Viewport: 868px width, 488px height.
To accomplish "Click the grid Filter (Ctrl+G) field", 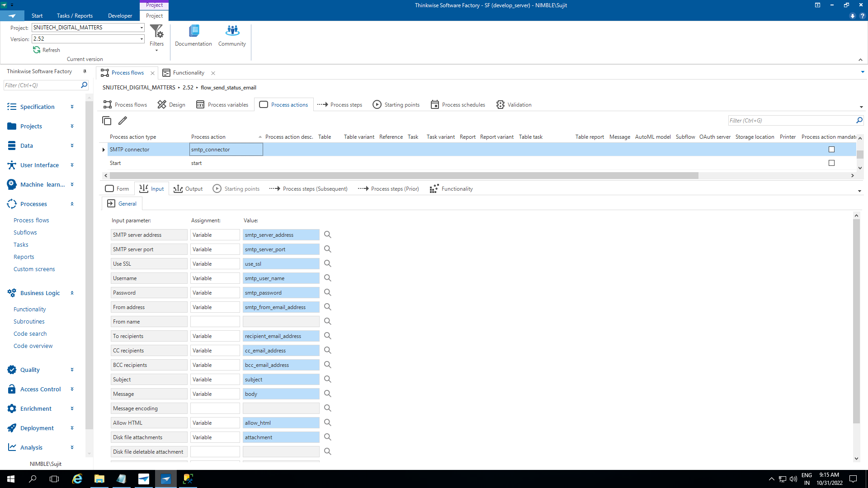I will point(791,120).
